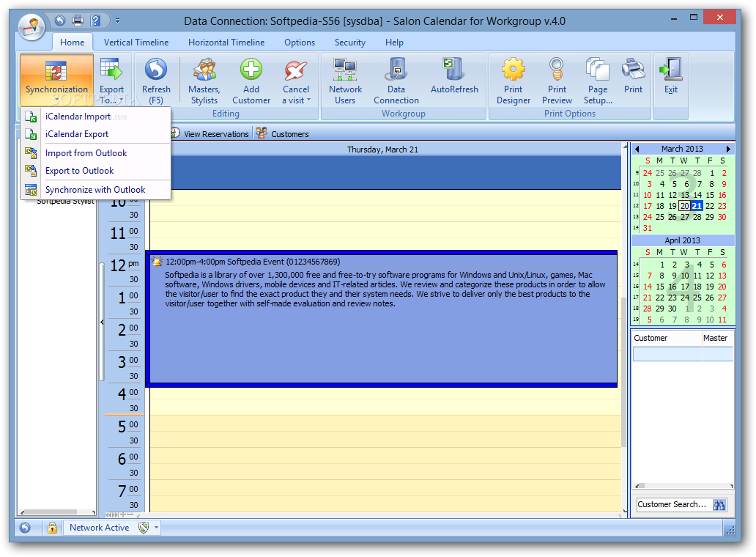756x557 pixels.
Task: Open Data Connection settings
Action: click(396, 80)
